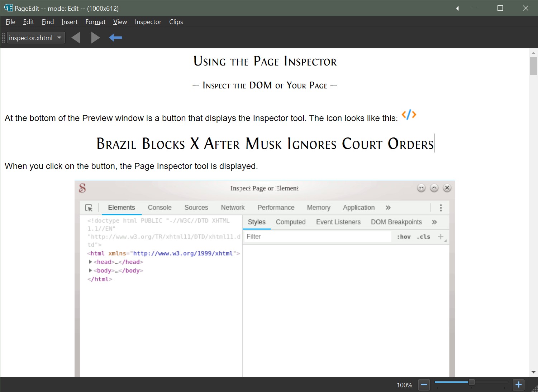This screenshot has height=392, width=538.
Task: Click the zoom out minus button
Action: (424, 385)
